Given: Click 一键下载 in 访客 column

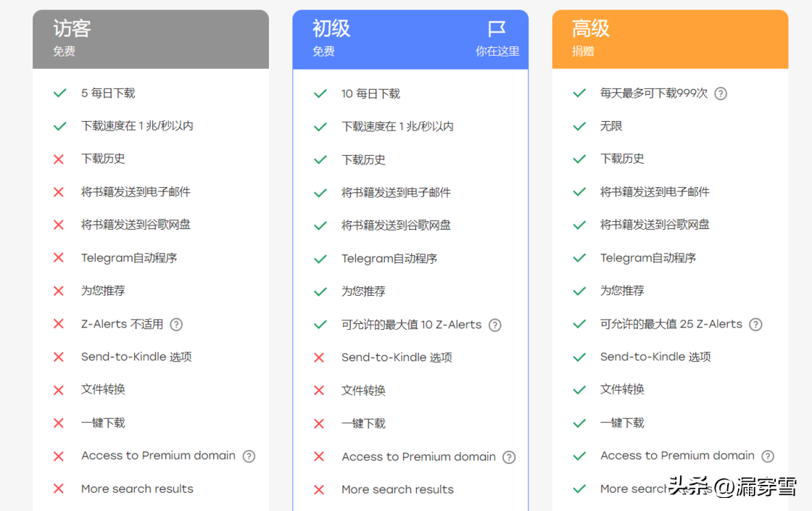Looking at the screenshot, I should (x=103, y=423).
